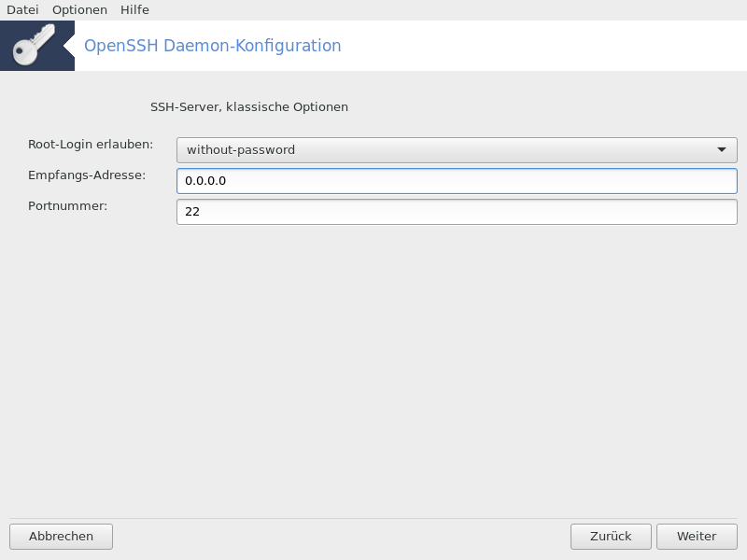Open the Datei menu

click(x=22, y=10)
